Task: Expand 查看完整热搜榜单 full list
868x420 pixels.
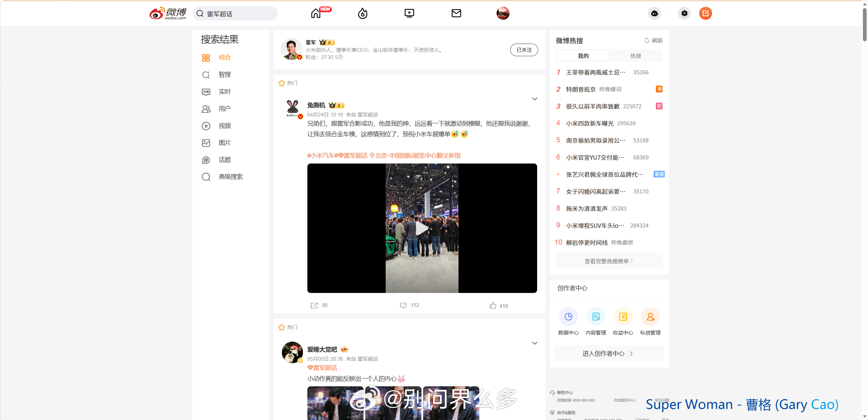Action: [x=609, y=261]
